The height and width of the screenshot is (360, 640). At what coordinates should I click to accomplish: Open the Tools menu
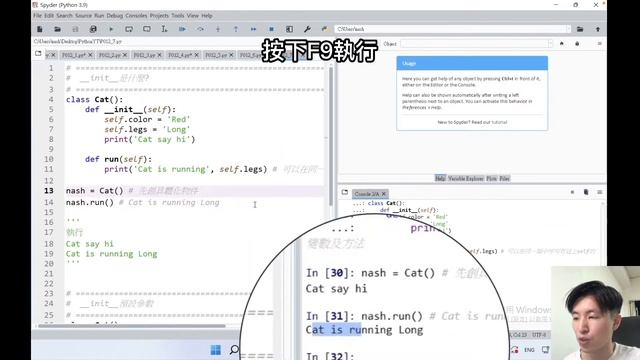178,16
